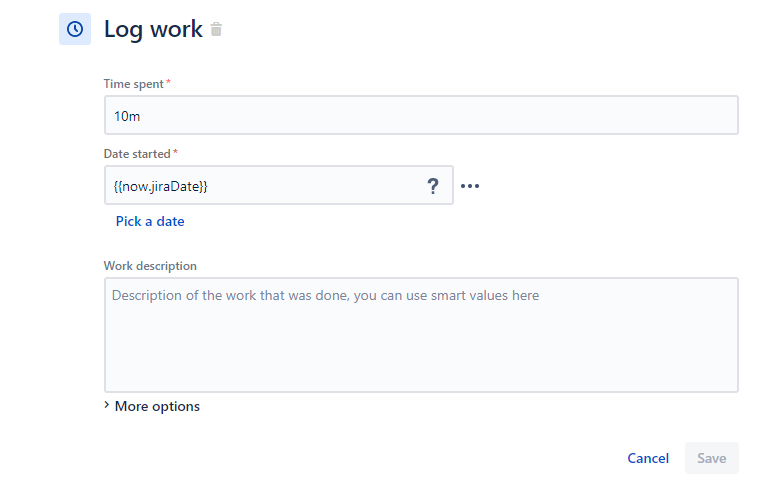
Task: Click the red asterisk next to Time spent
Action: tap(168, 81)
